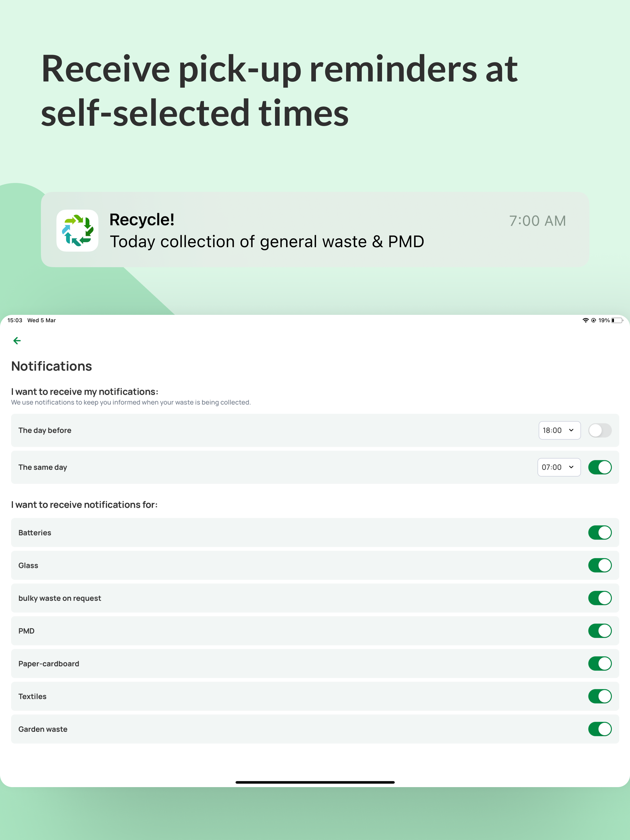
Task: Turn off Garden waste notifications
Action: (600, 729)
